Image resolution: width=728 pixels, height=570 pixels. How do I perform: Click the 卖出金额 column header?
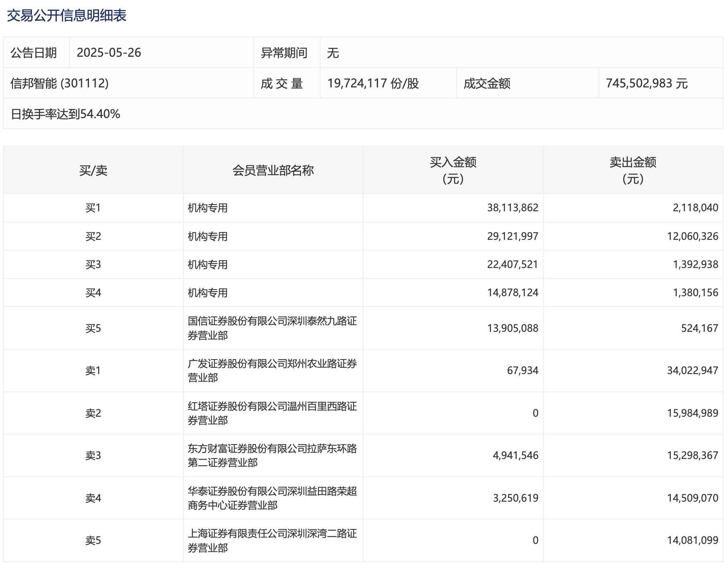click(x=633, y=170)
